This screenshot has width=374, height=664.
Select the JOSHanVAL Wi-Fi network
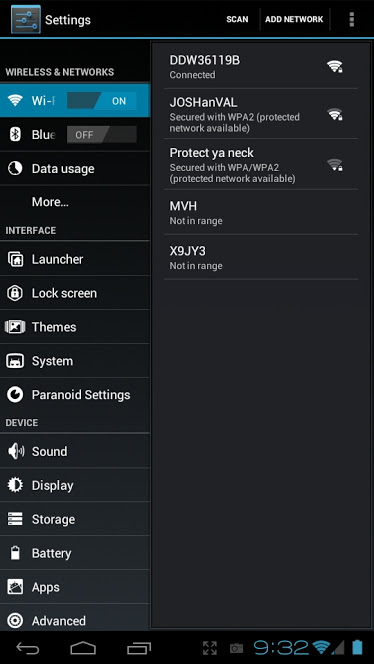click(x=261, y=113)
